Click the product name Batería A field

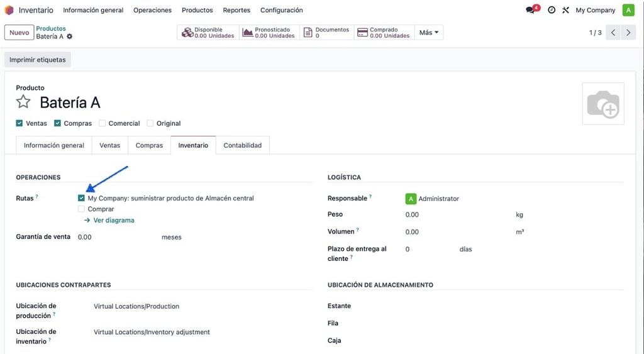click(x=70, y=102)
